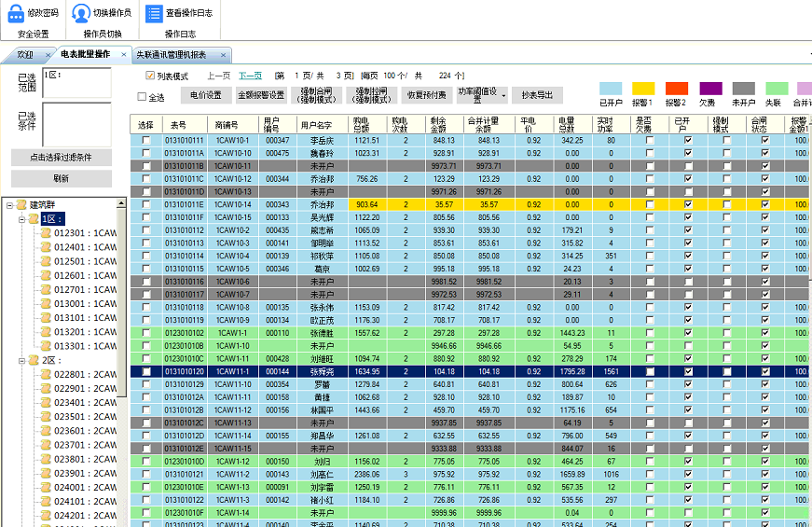Collapse the 1区 tree node
The width and height of the screenshot is (812, 527).
(21, 219)
